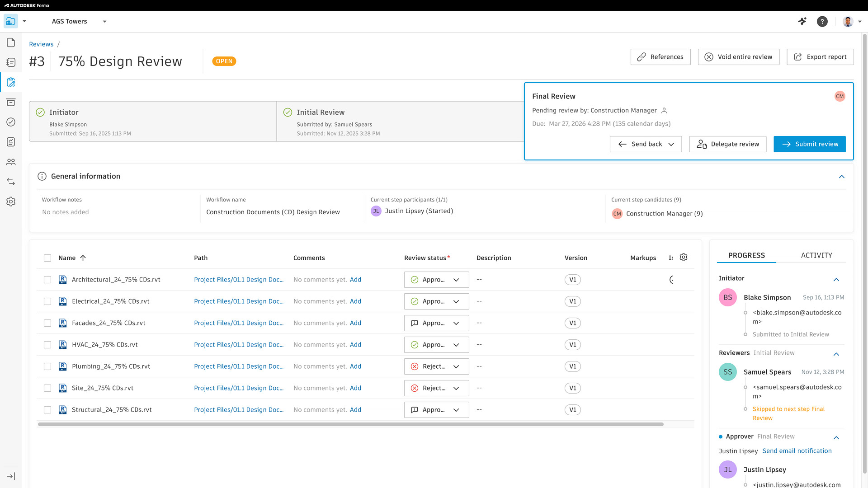Viewport: 868px width, 488px height.
Task: Check the HVAC_24_75% CDs.rvt row checkbox
Action: (x=47, y=345)
